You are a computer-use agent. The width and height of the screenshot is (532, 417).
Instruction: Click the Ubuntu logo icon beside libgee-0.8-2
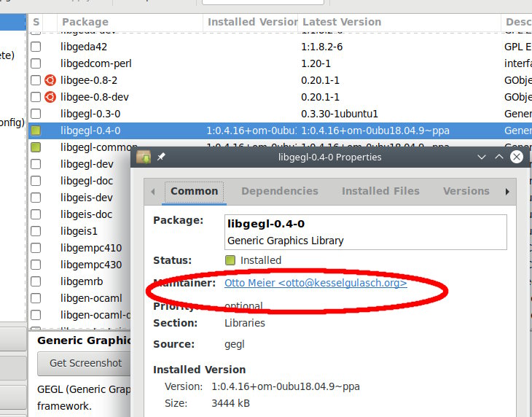pyautogui.click(x=50, y=80)
